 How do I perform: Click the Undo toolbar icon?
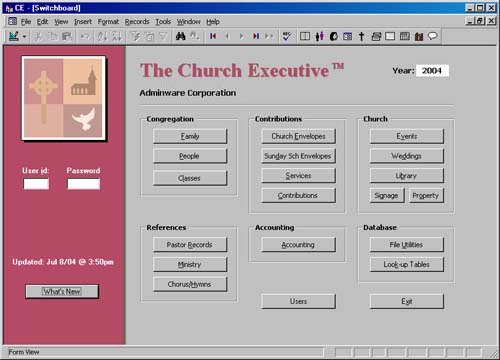click(85, 36)
